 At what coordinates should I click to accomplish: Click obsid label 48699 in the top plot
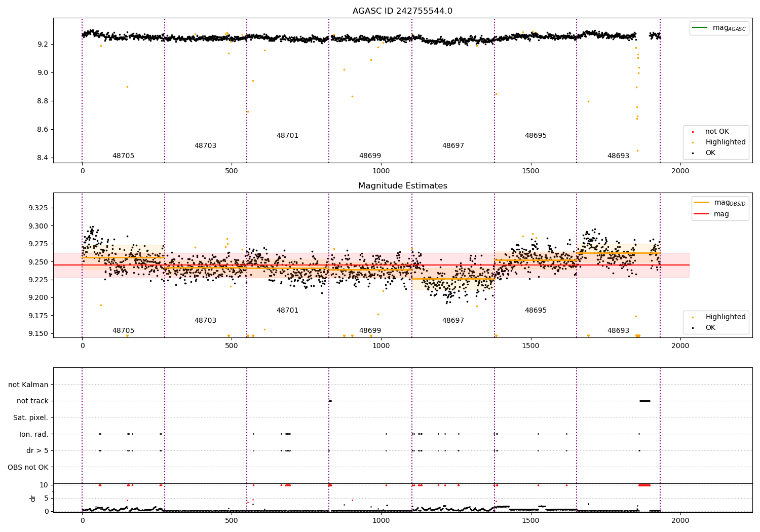coord(370,156)
